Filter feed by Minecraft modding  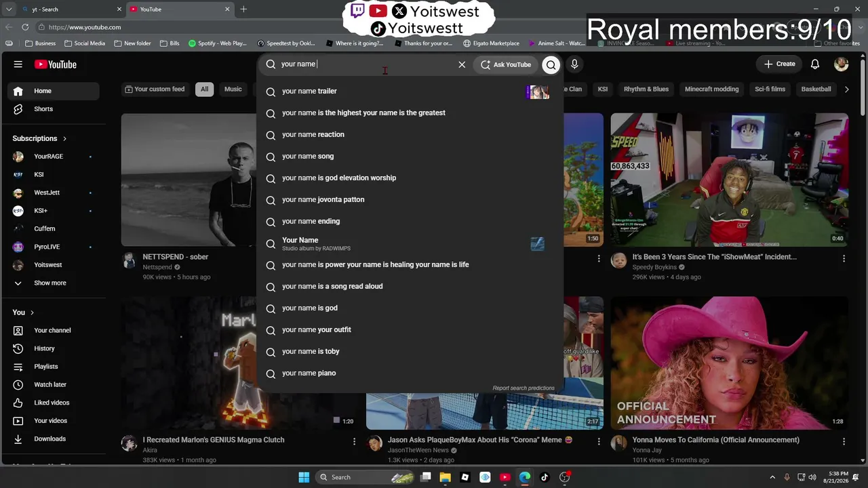[711, 89]
